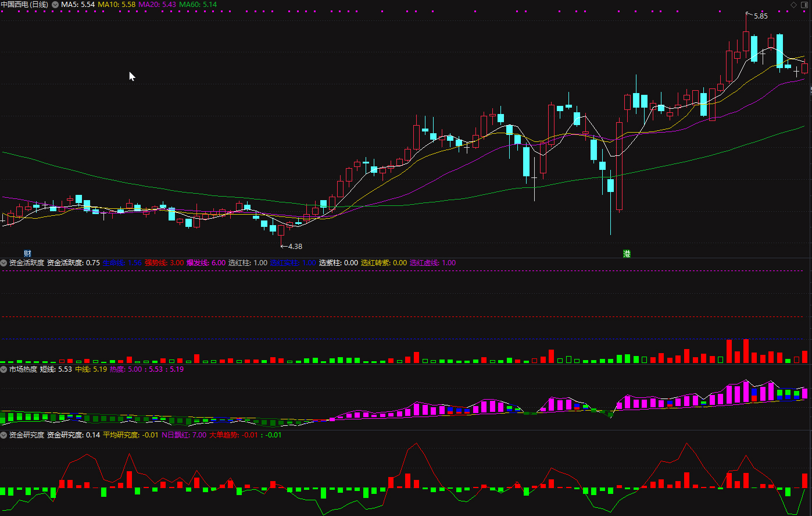This screenshot has width=812, height=516.
Task: Click the 大单趋势: -0.01 : -0.01 label
Action: pos(245,435)
